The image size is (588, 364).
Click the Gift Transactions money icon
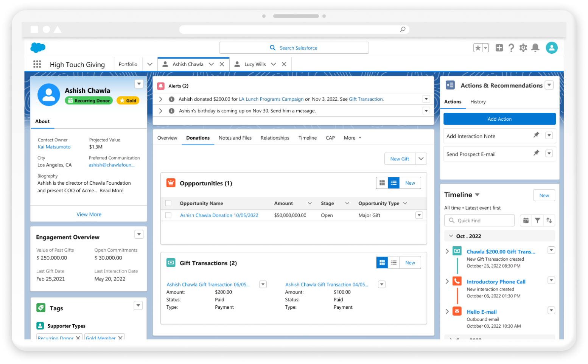(x=171, y=263)
